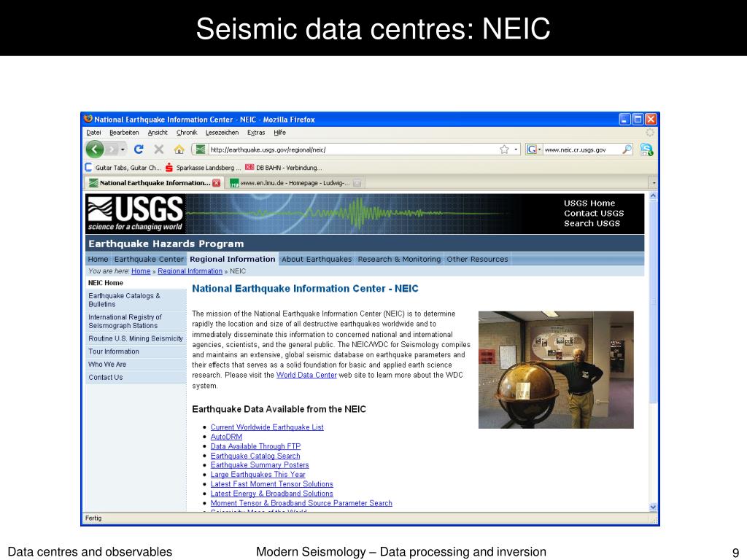Image resolution: width=747 pixels, height=560 pixels.
Task: Click the Forward navigation arrow
Action: 112,149
